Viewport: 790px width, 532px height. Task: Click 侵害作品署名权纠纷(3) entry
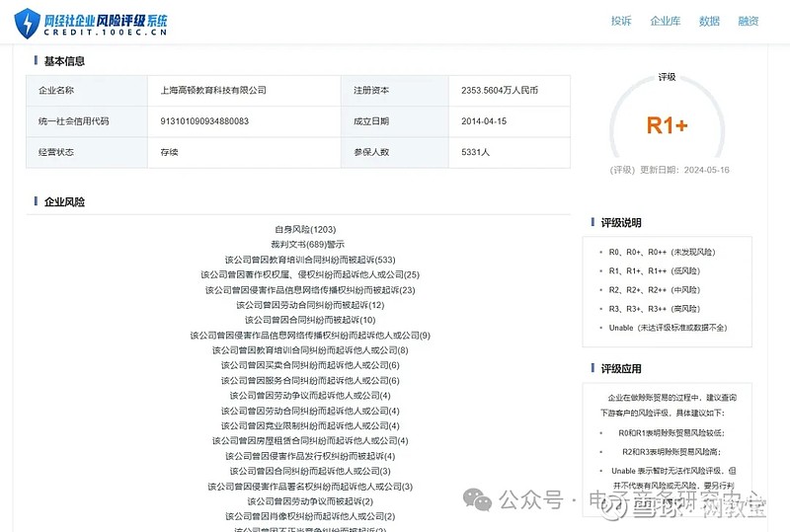click(x=310, y=487)
